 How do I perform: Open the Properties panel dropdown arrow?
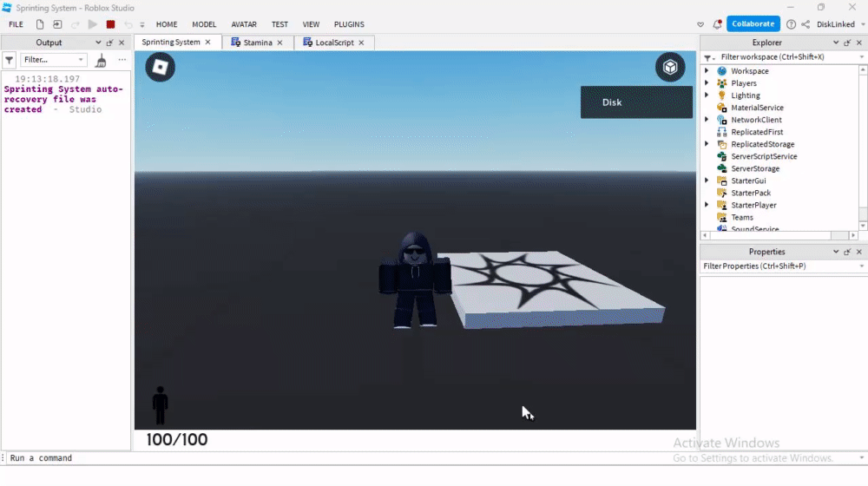pos(836,252)
